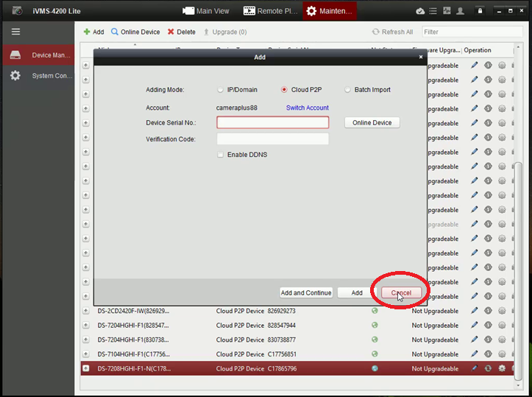Viewport: 532px width, 397px height.
Task: Expand the DS-7104HGHI-F1 device row
Action: tap(85, 354)
